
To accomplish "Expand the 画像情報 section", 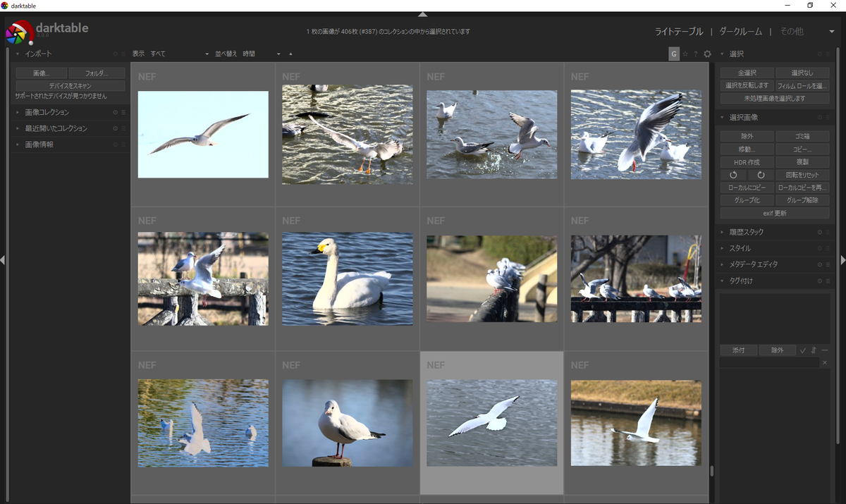I will 18,145.
